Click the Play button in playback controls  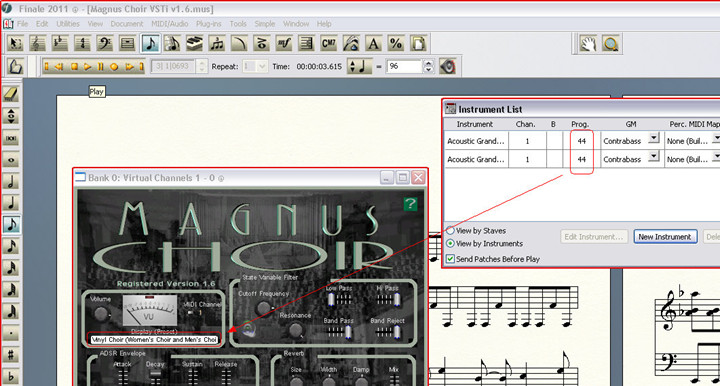pyautogui.click(x=87, y=67)
